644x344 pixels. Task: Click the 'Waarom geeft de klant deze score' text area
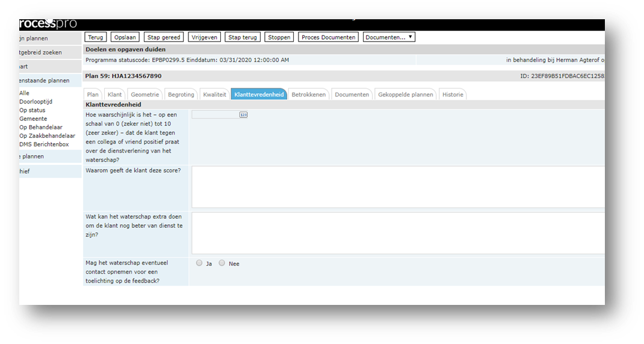coord(397,187)
